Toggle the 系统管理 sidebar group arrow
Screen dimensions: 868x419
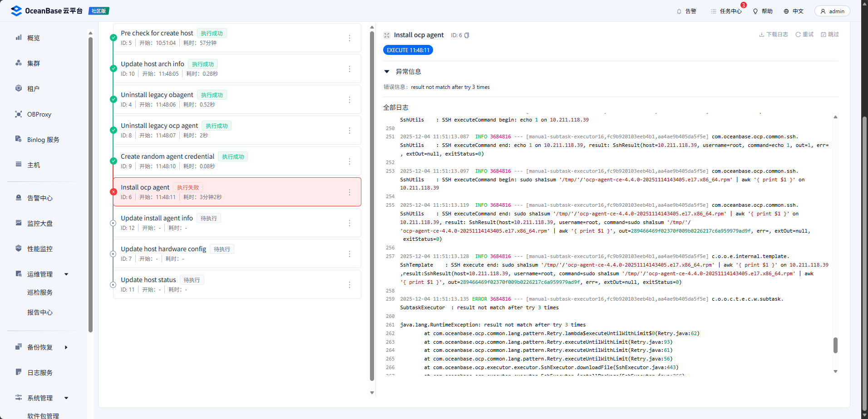click(66, 398)
